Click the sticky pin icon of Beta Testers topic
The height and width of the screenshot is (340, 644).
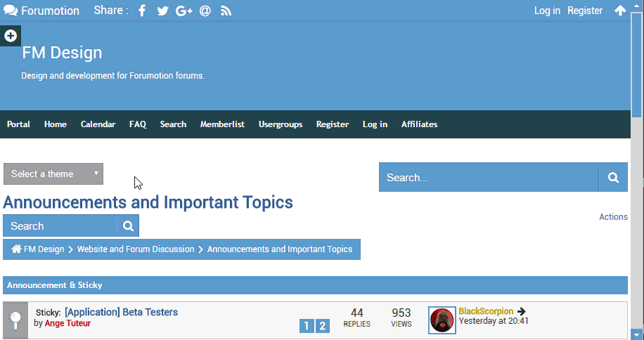point(15,320)
